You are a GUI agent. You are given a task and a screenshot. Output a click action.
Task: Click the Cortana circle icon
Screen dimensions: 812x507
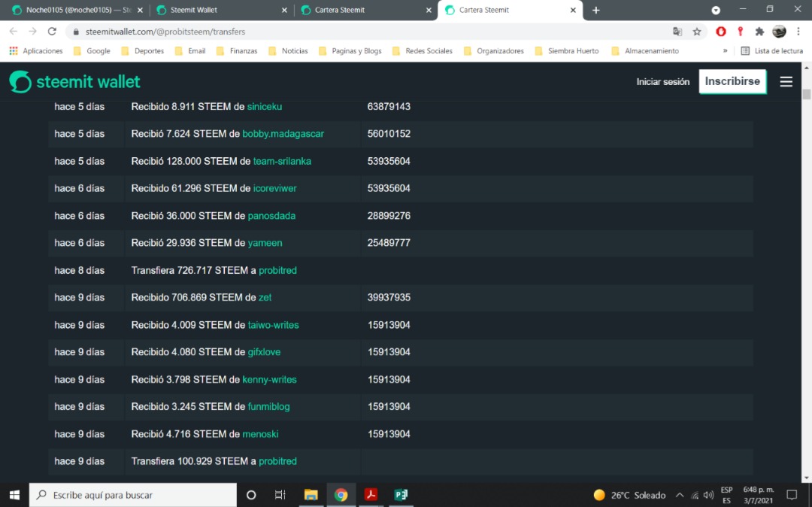tap(251, 495)
